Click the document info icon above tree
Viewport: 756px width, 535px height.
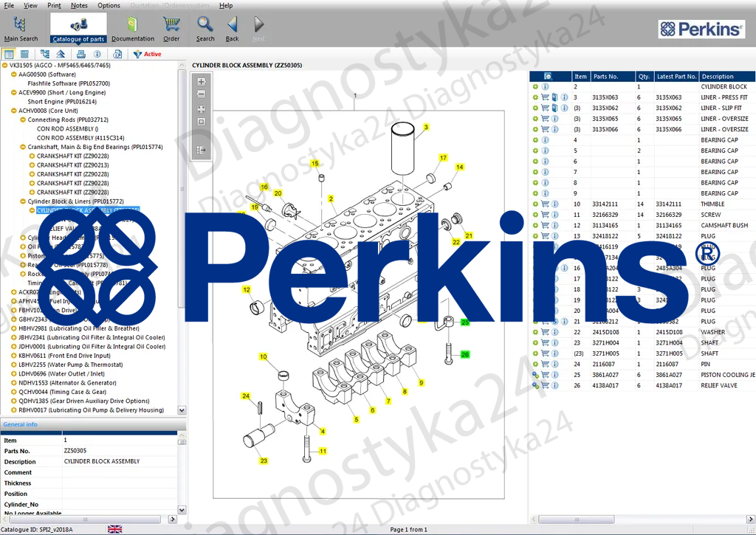coord(117,54)
